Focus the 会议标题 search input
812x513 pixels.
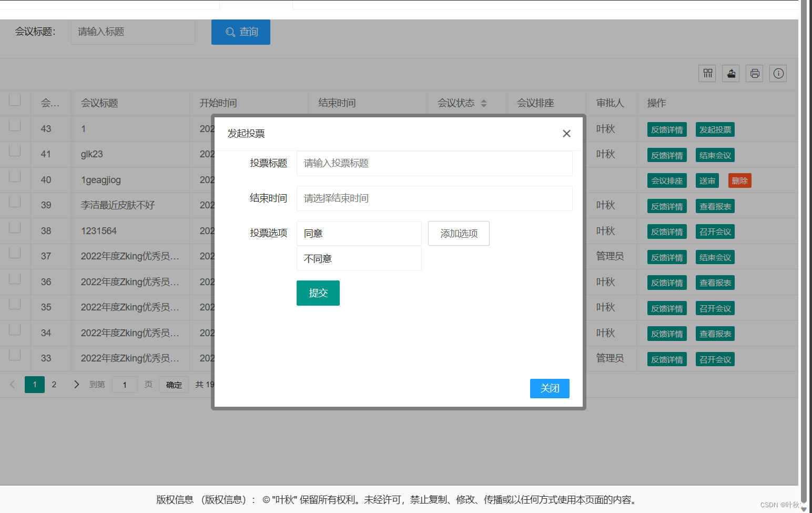pos(133,32)
